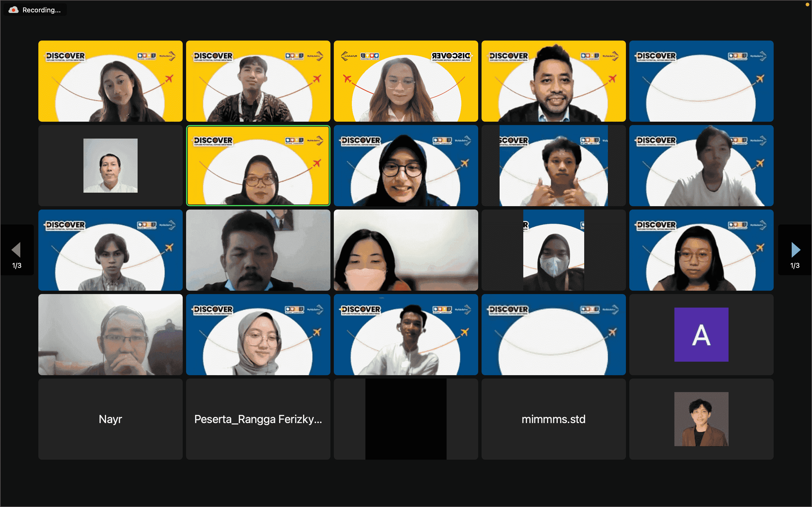Select the Nayr participant tile
This screenshot has width=812, height=507.
click(111, 419)
